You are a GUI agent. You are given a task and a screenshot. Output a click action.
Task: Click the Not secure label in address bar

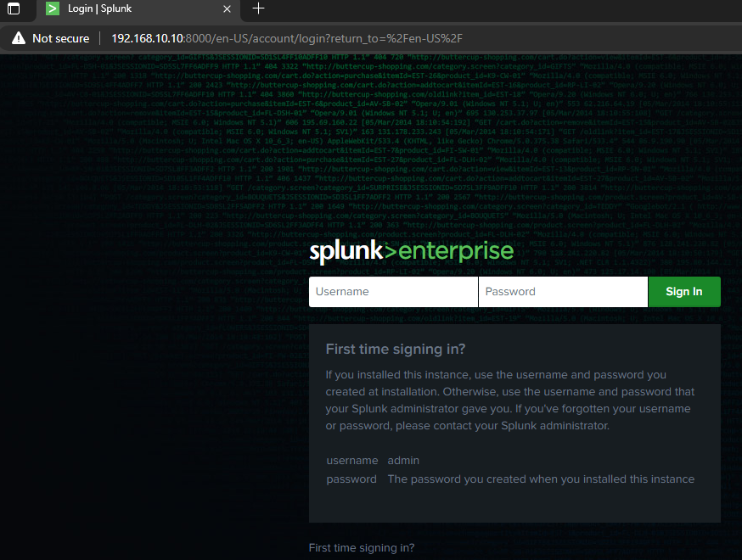60,38
